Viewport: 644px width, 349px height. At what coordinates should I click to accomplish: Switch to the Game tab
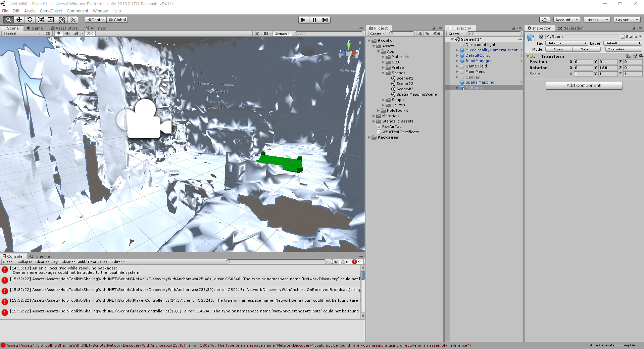(35, 28)
